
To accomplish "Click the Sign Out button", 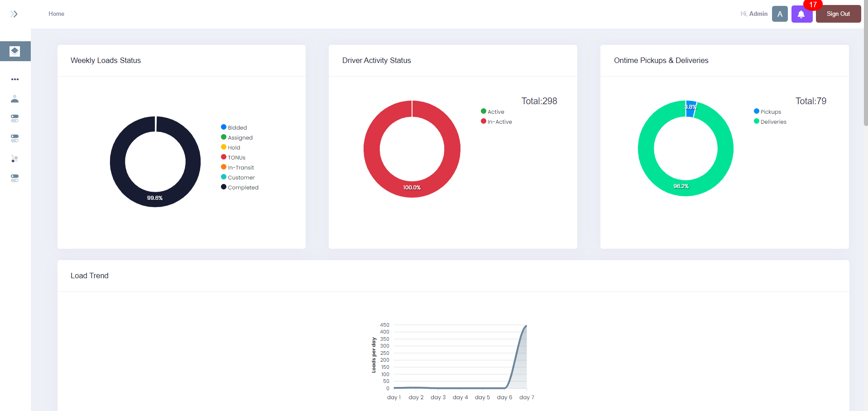I will [838, 14].
